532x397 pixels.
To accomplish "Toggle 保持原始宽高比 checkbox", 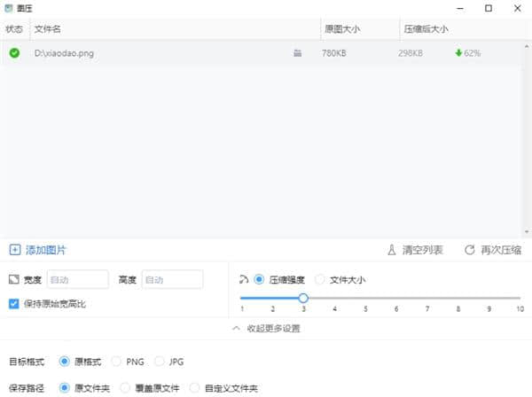I will click(x=13, y=304).
